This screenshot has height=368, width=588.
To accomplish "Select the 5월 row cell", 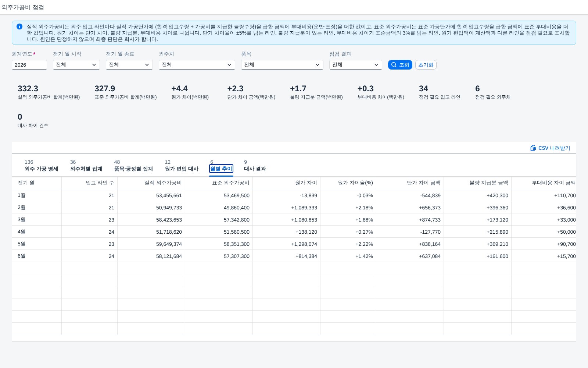I will pyautogui.click(x=37, y=244).
